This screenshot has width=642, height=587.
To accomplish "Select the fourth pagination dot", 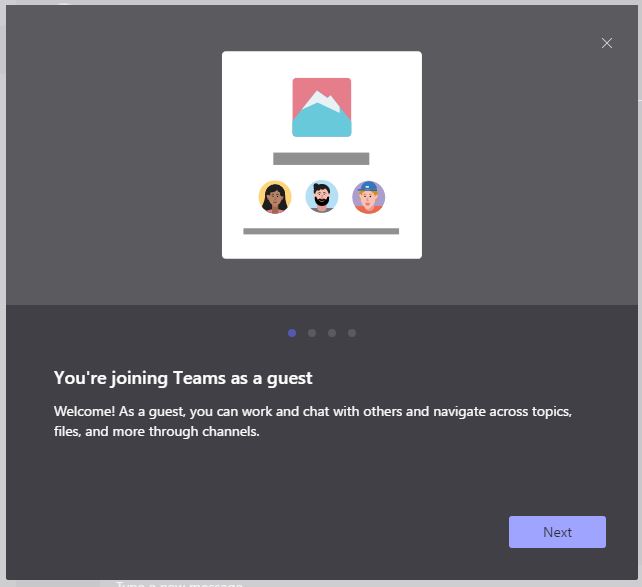I will [x=352, y=333].
